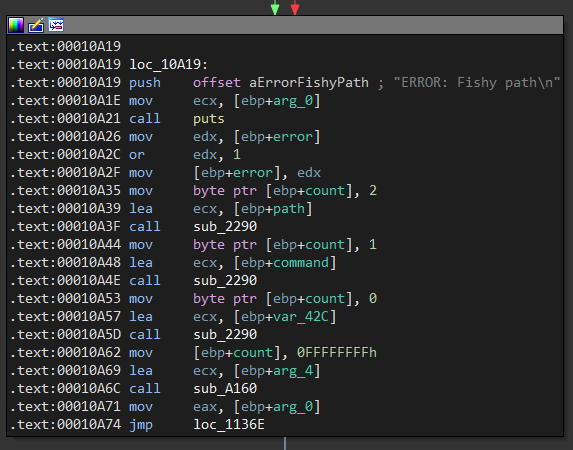The height and width of the screenshot is (450, 573).
Task: Click arg_0 operand at address 00010A71
Action: pos(293,406)
